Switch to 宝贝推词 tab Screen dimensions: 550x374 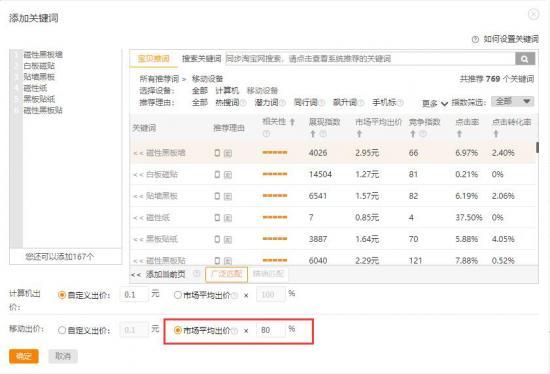[153, 59]
